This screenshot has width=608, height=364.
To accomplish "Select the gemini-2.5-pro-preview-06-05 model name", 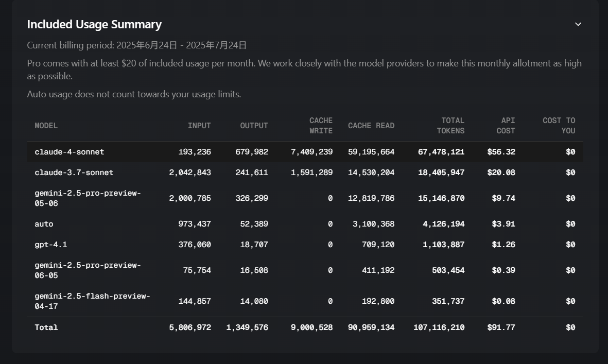I will coord(88,270).
